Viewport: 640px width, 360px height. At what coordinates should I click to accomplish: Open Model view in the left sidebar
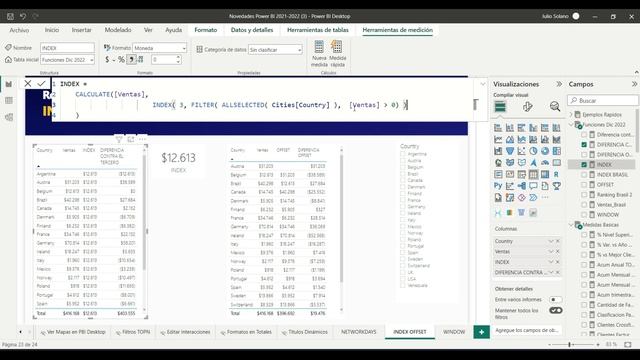tap(9, 117)
